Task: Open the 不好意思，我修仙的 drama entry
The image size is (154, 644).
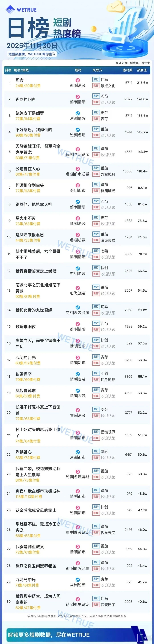Action: point(34,130)
